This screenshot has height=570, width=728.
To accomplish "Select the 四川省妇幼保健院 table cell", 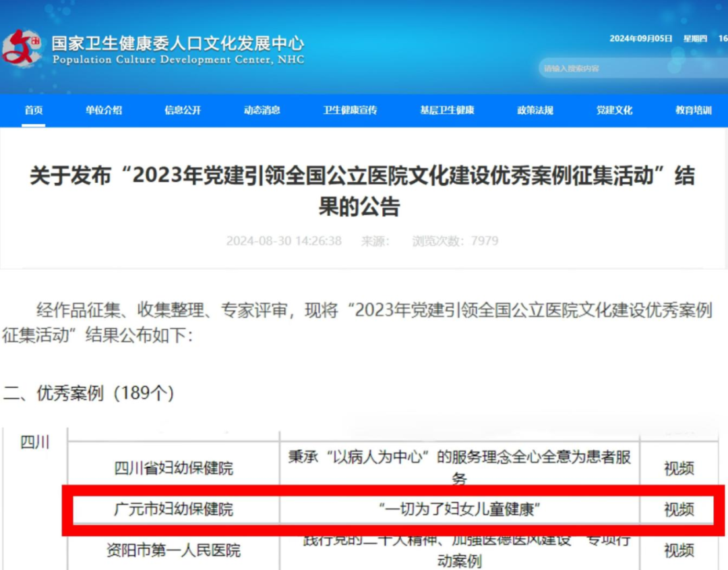I will [173, 468].
